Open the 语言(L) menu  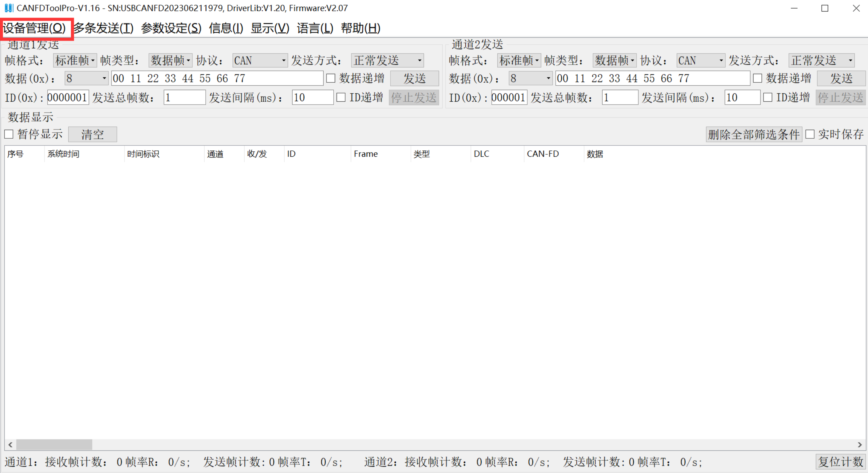(x=315, y=28)
